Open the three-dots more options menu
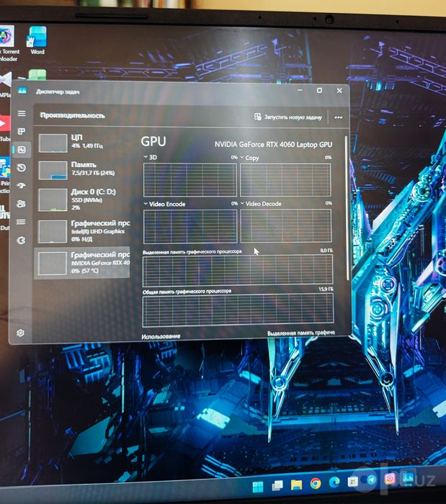 tap(338, 117)
